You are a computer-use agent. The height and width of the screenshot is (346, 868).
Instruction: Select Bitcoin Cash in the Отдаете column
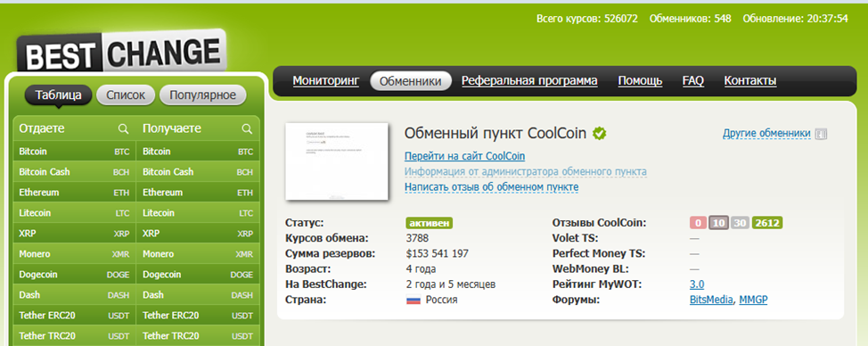(x=74, y=171)
